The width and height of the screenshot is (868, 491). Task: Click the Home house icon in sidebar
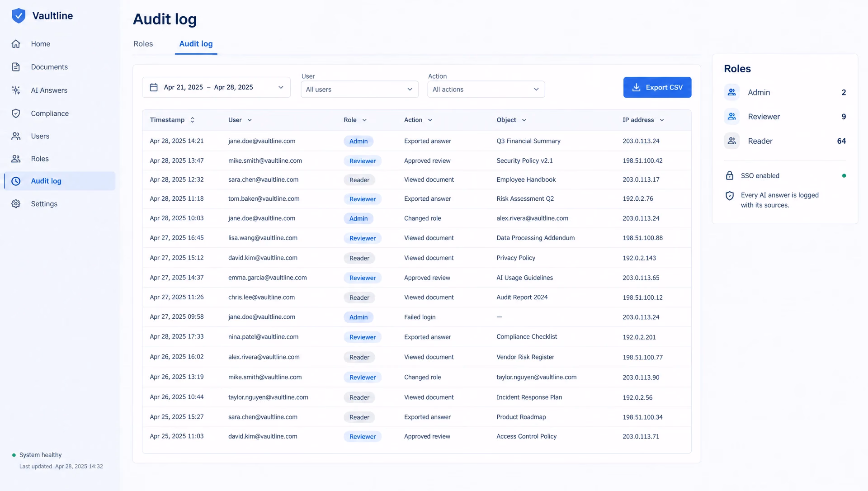click(16, 44)
